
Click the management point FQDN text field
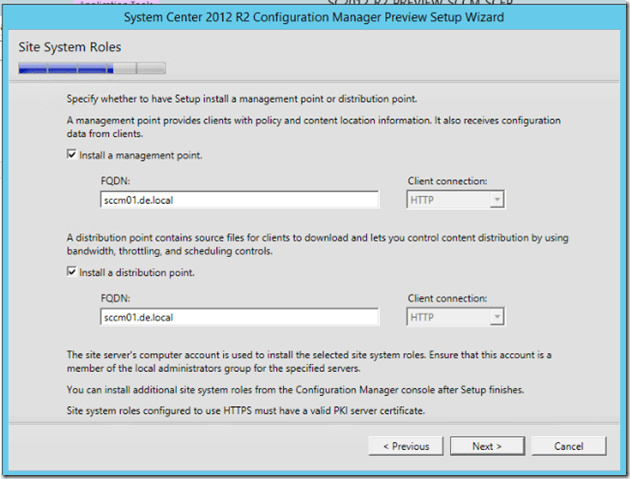point(239,200)
